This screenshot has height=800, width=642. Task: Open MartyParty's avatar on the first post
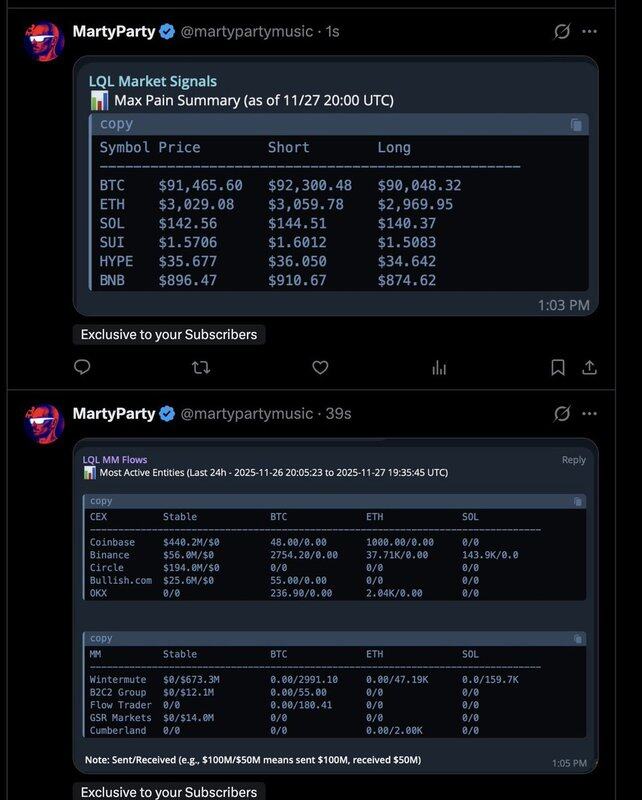click(x=44, y=41)
